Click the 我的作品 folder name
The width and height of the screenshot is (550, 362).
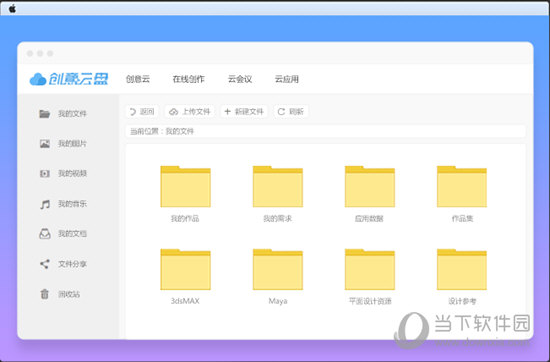tap(185, 219)
